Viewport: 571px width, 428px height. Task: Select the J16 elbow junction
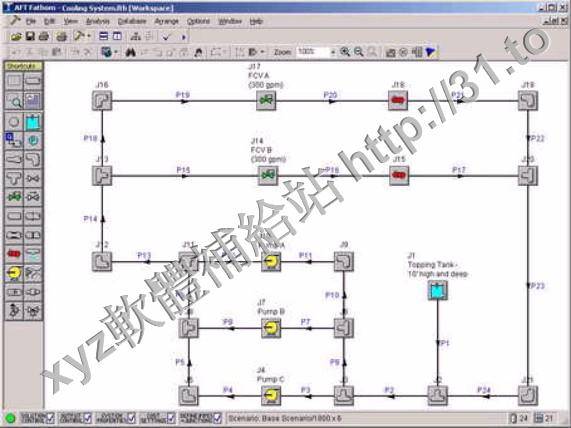(x=102, y=101)
